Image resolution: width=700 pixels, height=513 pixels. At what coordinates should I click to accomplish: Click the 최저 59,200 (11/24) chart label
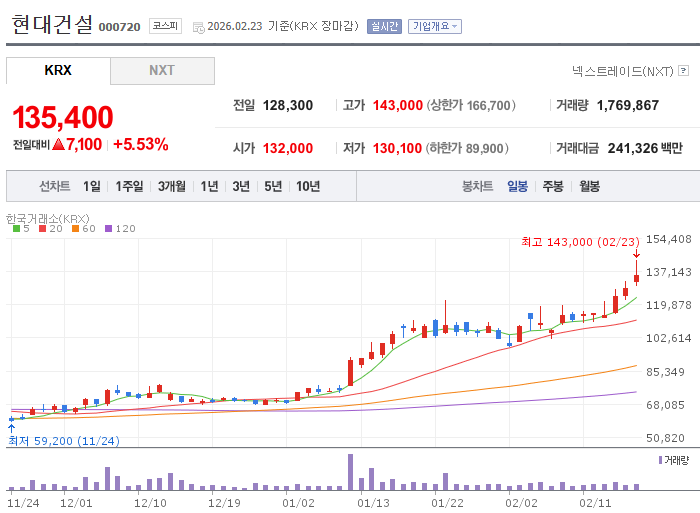64,441
